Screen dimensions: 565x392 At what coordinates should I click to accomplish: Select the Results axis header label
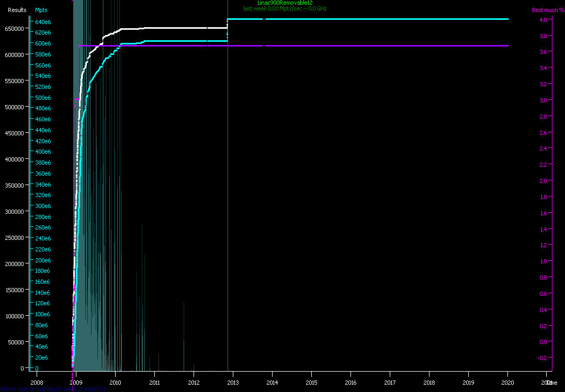17,10
